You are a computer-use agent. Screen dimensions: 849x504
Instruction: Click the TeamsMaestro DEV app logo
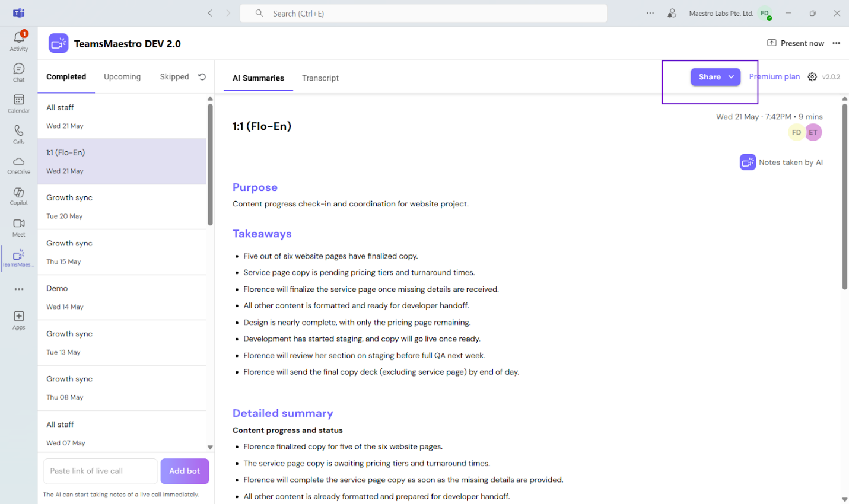click(58, 43)
